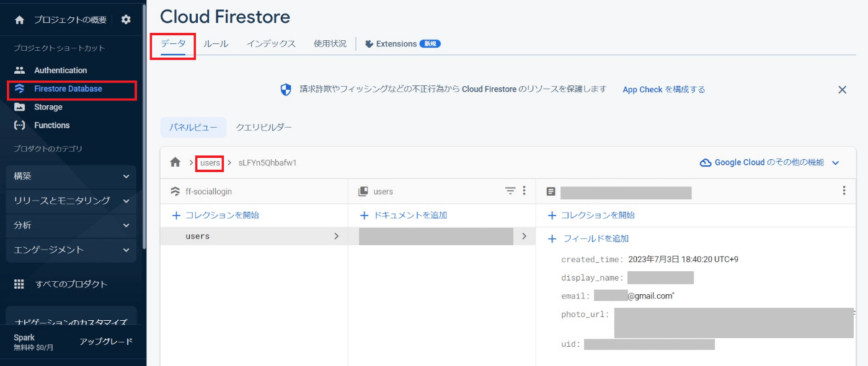Dismiss the App Check banner with X
The height and width of the screenshot is (366, 868).
[842, 90]
